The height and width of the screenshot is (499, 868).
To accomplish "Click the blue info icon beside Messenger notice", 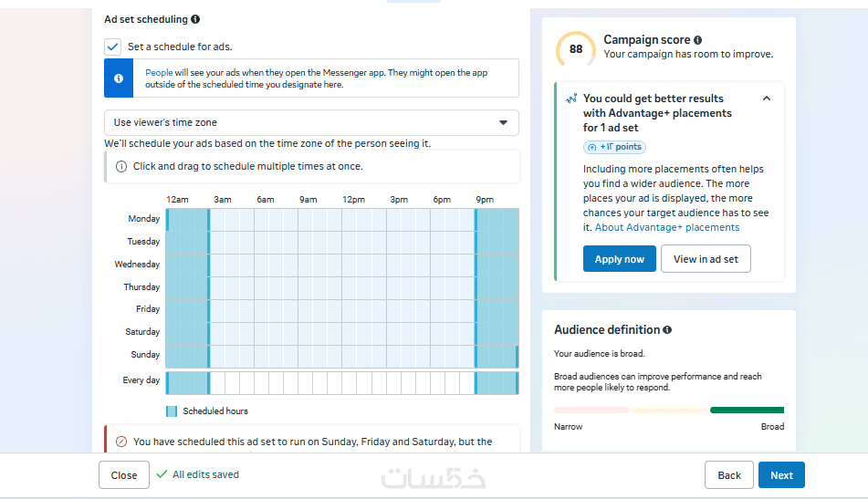I will 119,78.
